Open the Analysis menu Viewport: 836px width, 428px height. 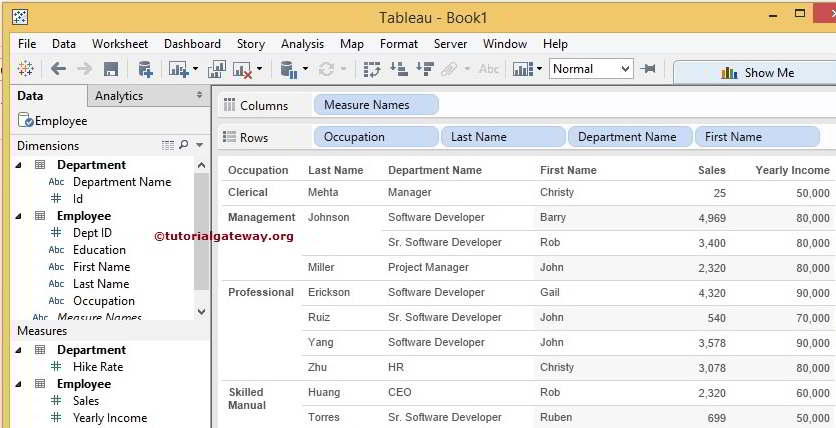[x=302, y=44]
